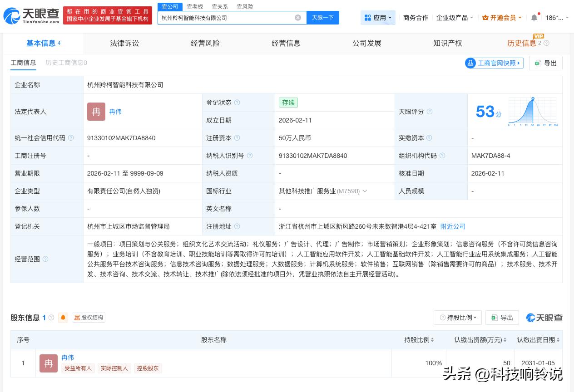This screenshot has height=392, width=574.
Task: Switch to the 法律诉讼 tab
Action: 124,43
